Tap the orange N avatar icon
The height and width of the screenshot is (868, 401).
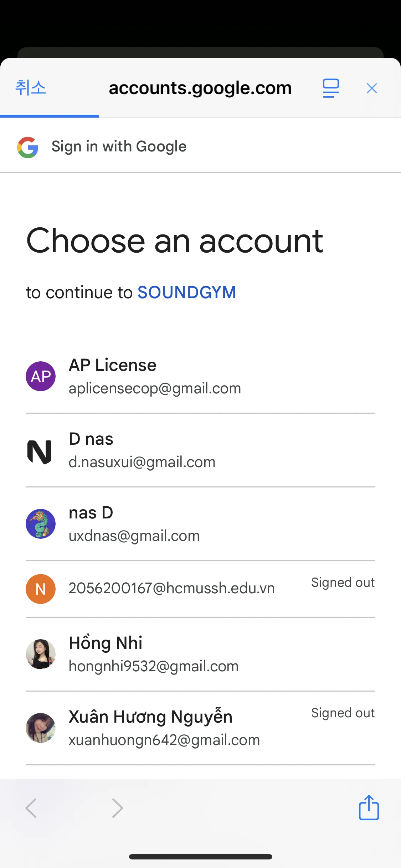click(x=41, y=589)
